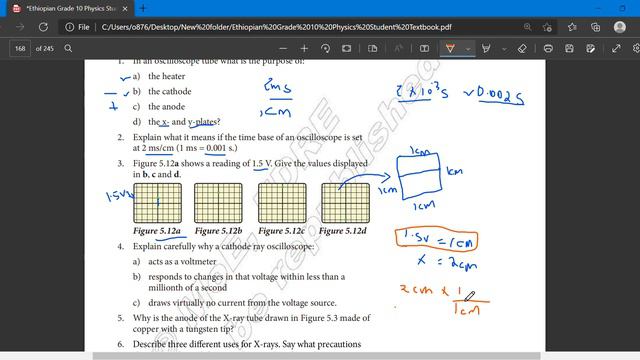Click the text "acts as a voltmeter"
This screenshot has width=640, height=360.
point(182,262)
